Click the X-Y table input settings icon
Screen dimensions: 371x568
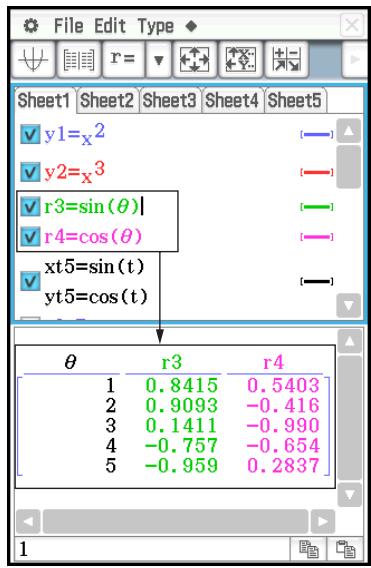pos(240,59)
